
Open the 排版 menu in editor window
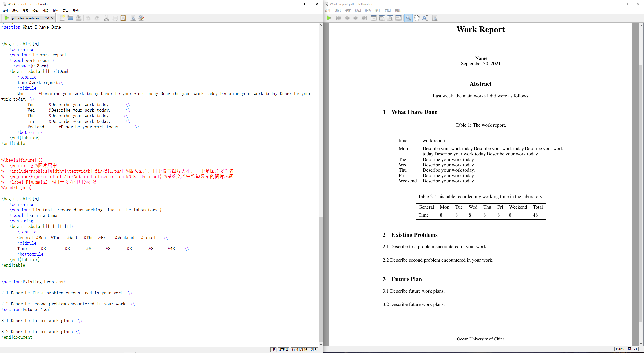pos(45,10)
